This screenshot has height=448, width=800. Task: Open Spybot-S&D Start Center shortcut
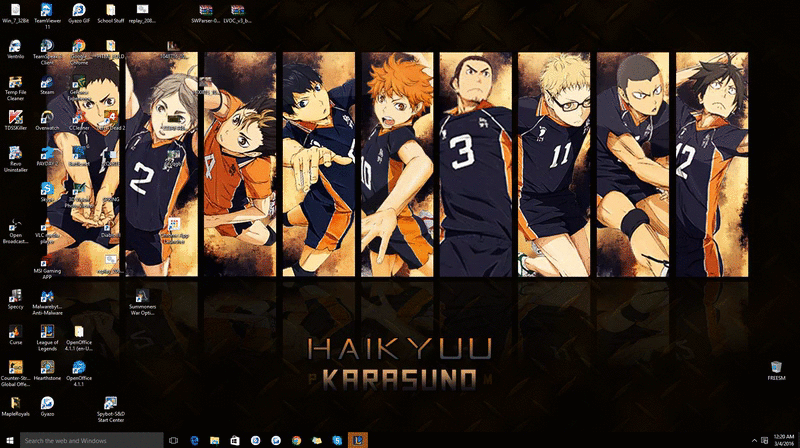[111, 409]
